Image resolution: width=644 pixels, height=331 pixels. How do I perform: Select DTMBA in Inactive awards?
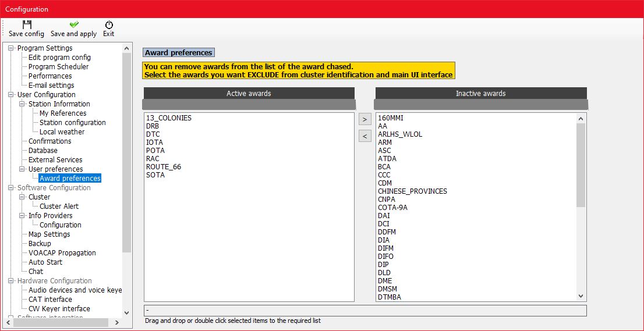[390, 297]
